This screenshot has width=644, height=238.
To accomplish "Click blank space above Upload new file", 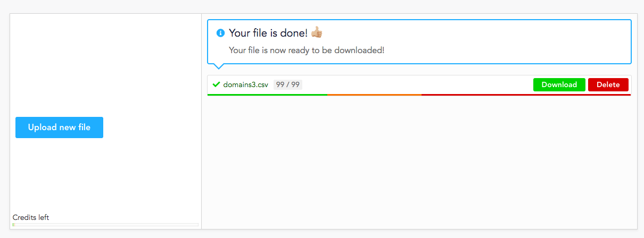I will (105, 64).
